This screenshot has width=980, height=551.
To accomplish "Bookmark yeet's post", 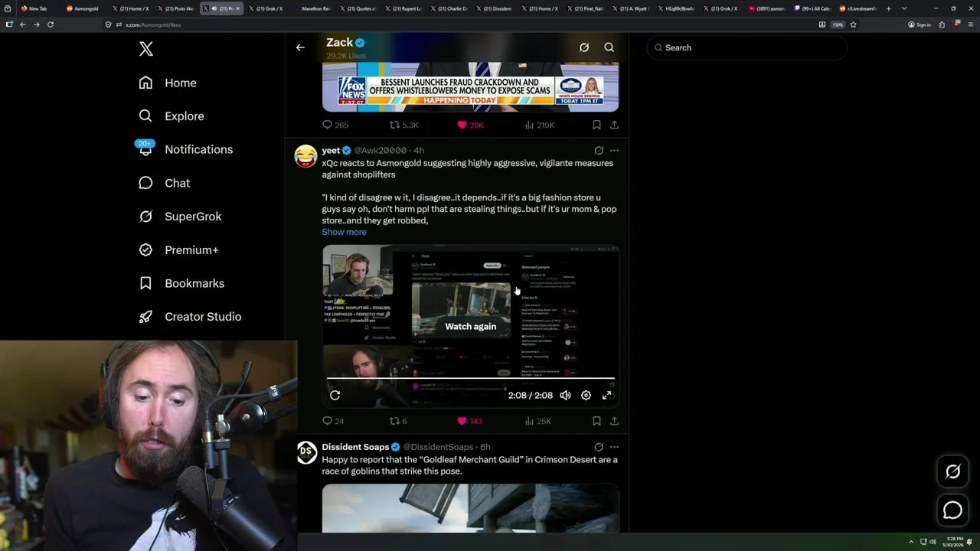I will 596,421.
